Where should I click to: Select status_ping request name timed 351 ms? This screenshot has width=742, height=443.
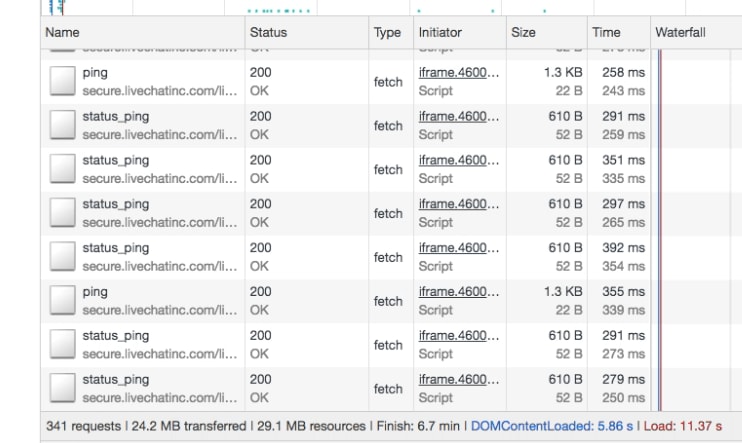[x=116, y=160]
